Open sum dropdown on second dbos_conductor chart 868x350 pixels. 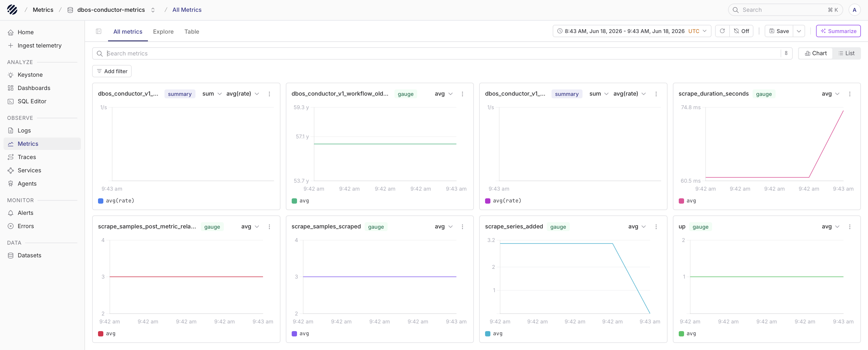[x=598, y=94]
